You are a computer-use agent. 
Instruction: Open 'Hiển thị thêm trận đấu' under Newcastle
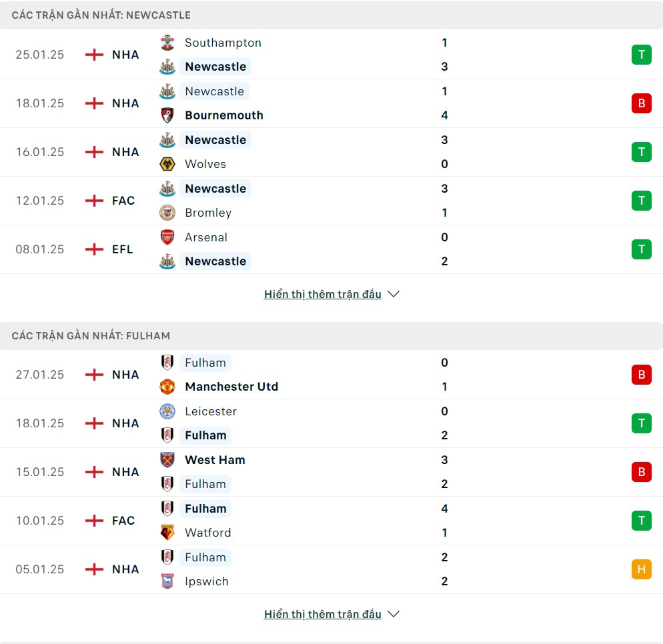coord(323,294)
